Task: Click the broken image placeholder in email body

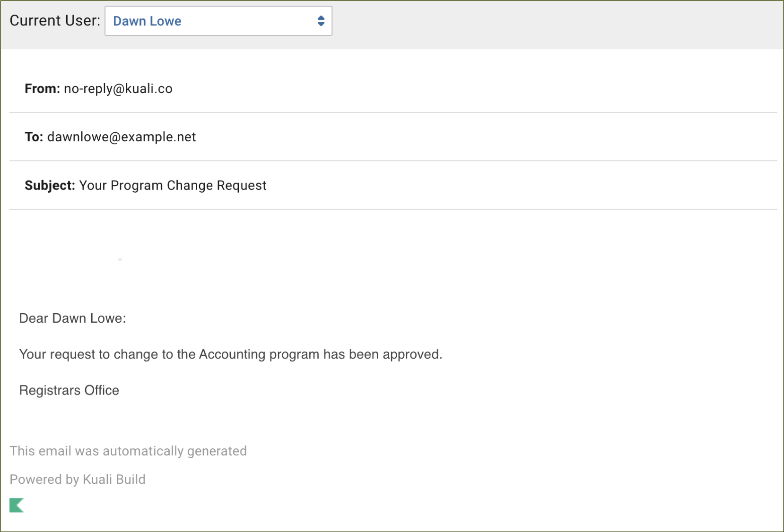Action: pos(120,259)
